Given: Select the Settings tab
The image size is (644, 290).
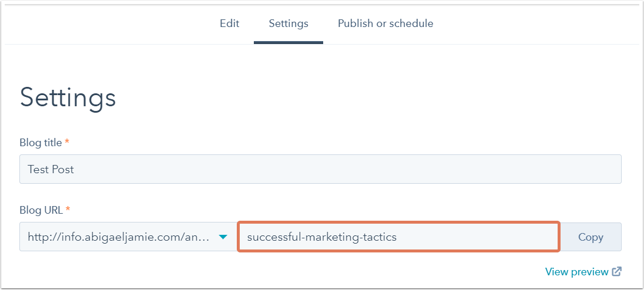Looking at the screenshot, I should [x=289, y=23].
